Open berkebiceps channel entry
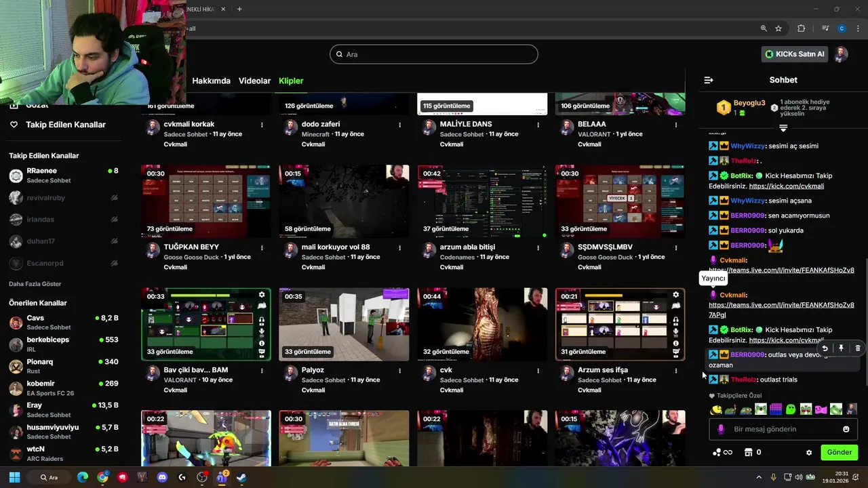Screen dimensions: 868x488 [x=64, y=344]
